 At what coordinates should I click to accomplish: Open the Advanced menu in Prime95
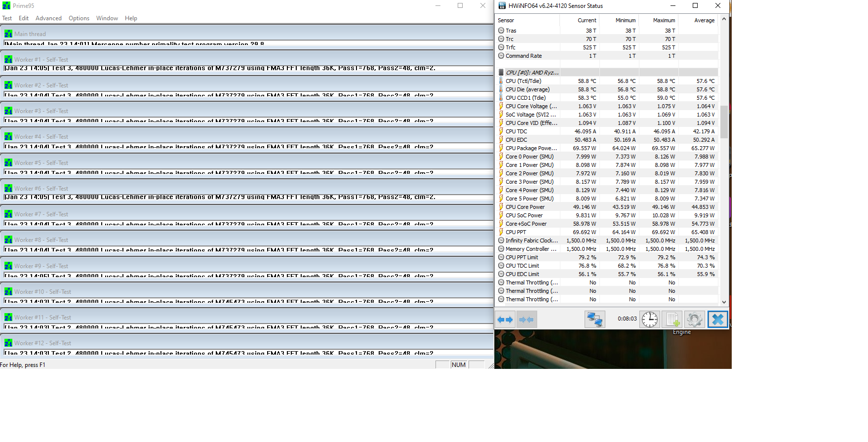[x=48, y=18]
